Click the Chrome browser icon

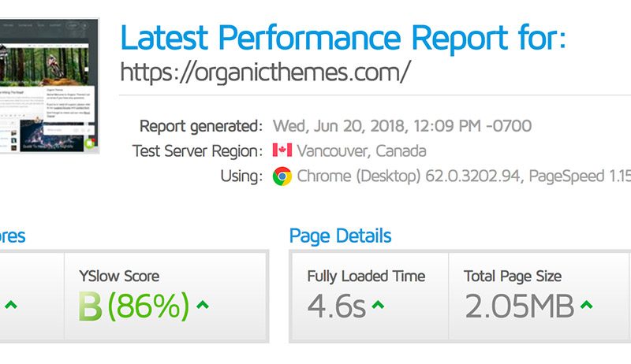click(282, 176)
